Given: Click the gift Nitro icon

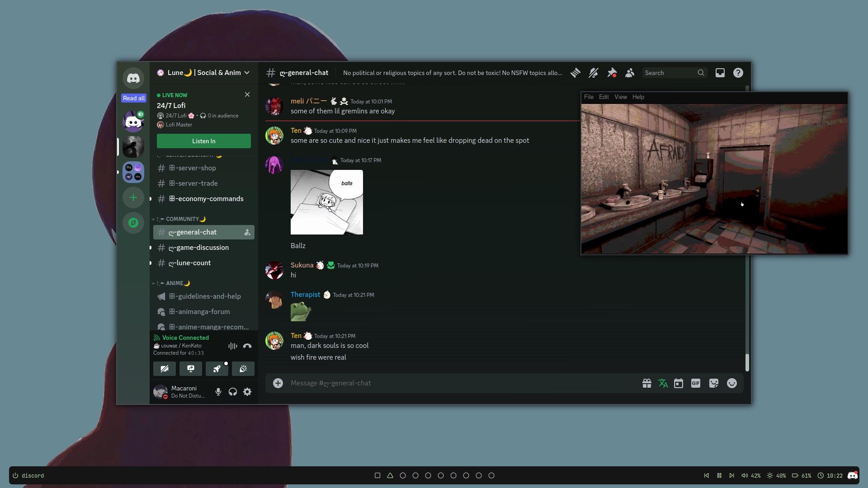Looking at the screenshot, I should coord(646,383).
